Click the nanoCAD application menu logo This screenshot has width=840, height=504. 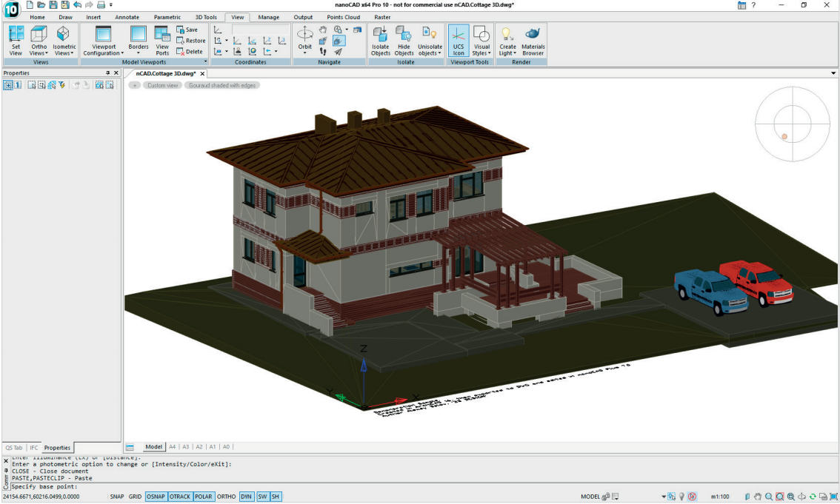10,9
